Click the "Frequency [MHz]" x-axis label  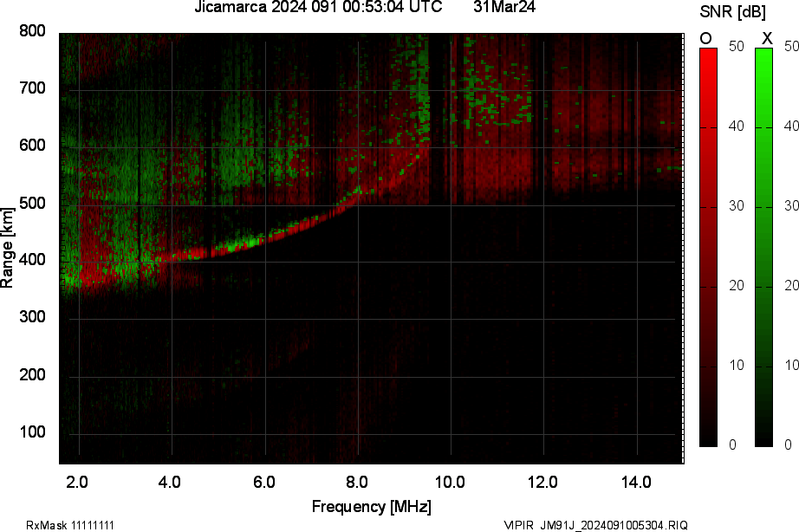pyautogui.click(x=371, y=507)
